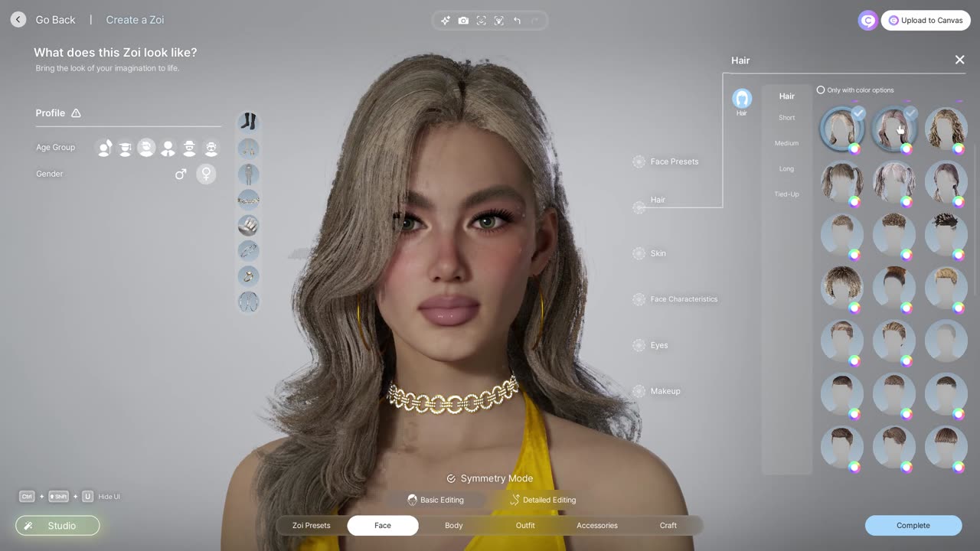Switch to the Body tab
The width and height of the screenshot is (980, 551).
(x=454, y=526)
